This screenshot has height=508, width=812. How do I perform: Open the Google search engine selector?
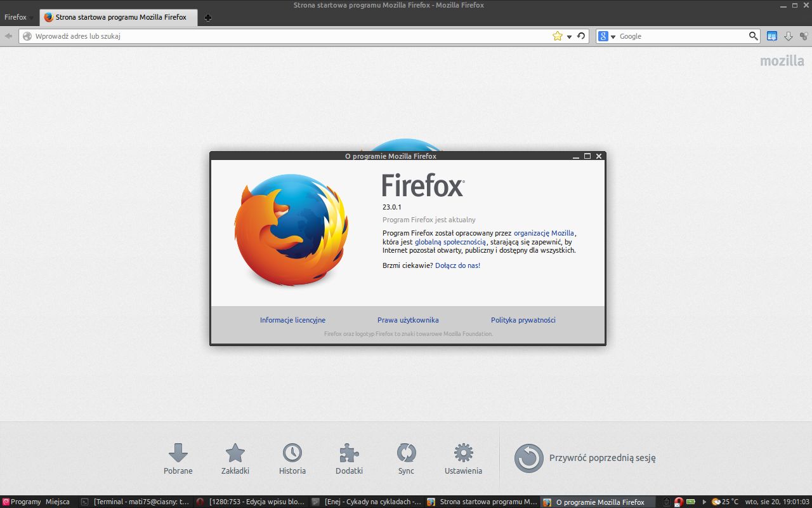click(607, 36)
